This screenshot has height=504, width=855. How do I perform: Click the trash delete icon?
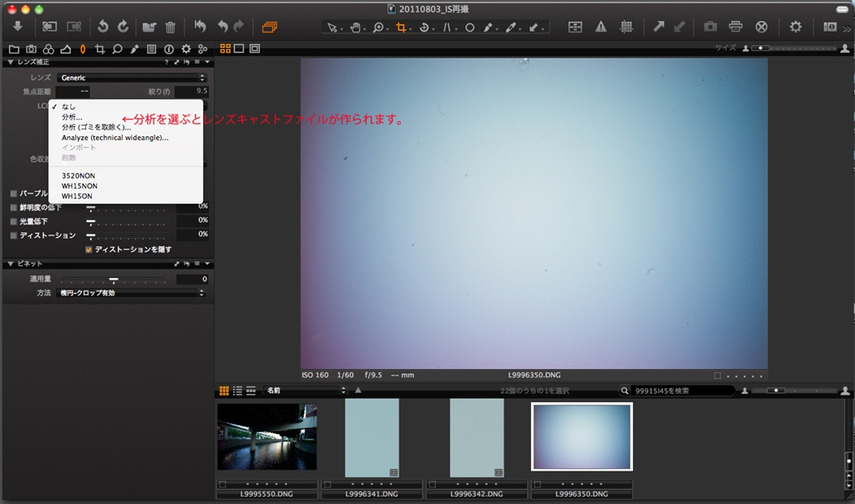[170, 27]
